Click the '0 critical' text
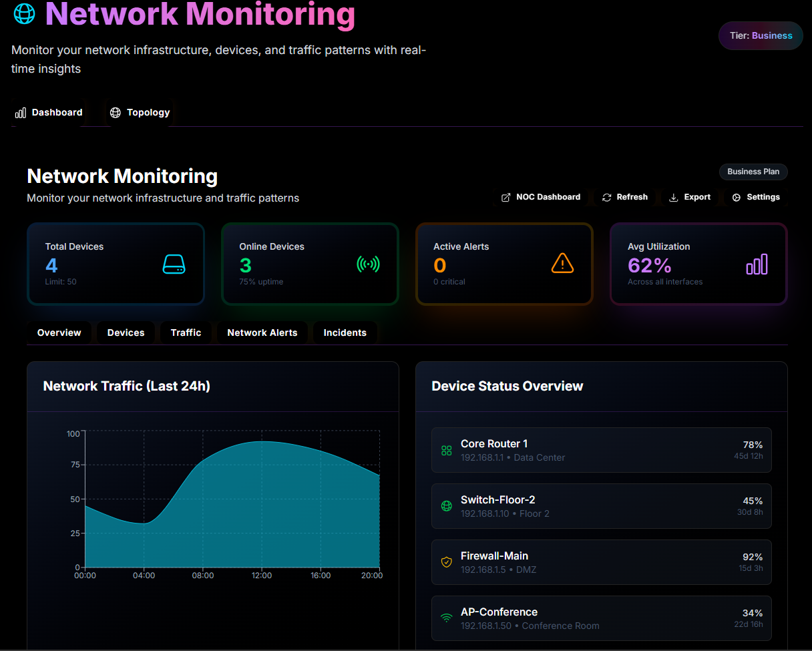The image size is (812, 651). click(449, 282)
